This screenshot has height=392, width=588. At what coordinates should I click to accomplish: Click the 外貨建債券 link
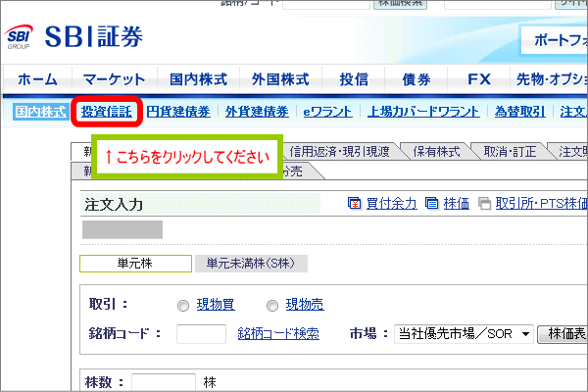pyautogui.click(x=257, y=112)
